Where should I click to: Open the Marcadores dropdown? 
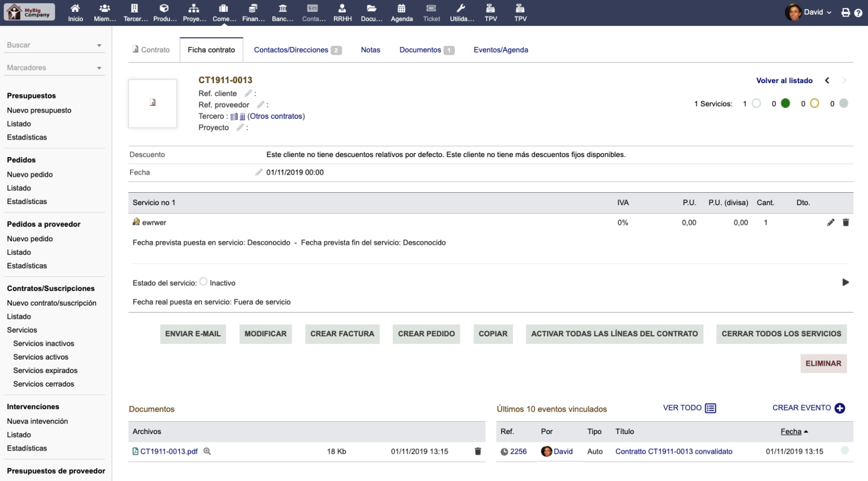coord(55,68)
